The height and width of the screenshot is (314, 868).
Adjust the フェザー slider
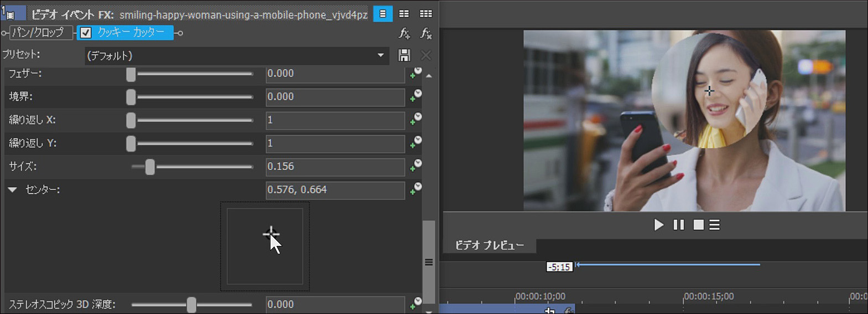point(131,74)
